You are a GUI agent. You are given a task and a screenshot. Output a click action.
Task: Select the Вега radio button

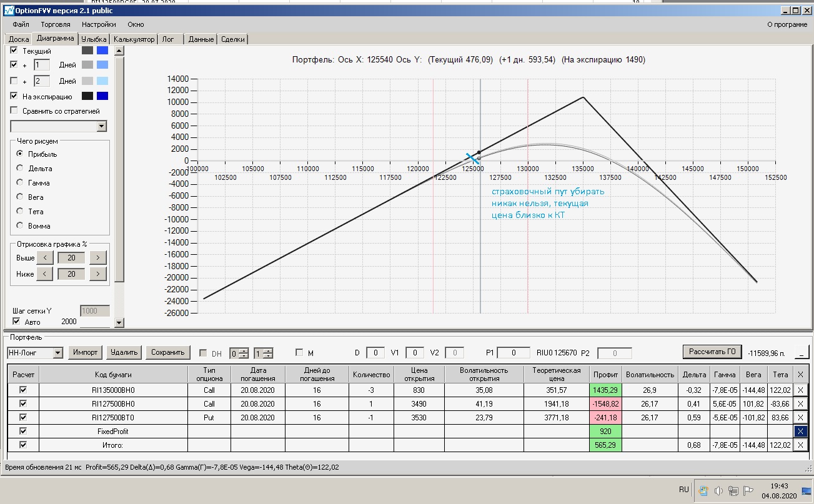(x=20, y=197)
